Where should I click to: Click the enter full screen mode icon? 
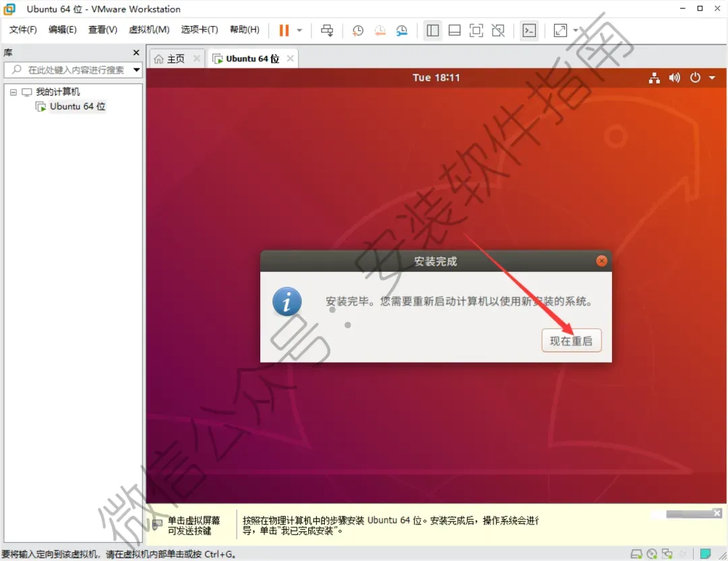(x=477, y=30)
